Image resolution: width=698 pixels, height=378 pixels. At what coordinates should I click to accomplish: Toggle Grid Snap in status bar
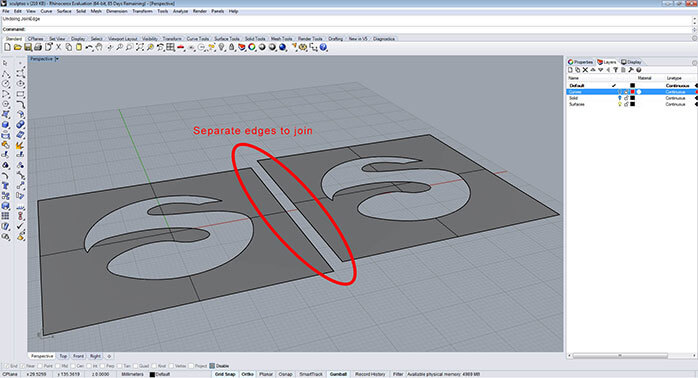pos(225,374)
